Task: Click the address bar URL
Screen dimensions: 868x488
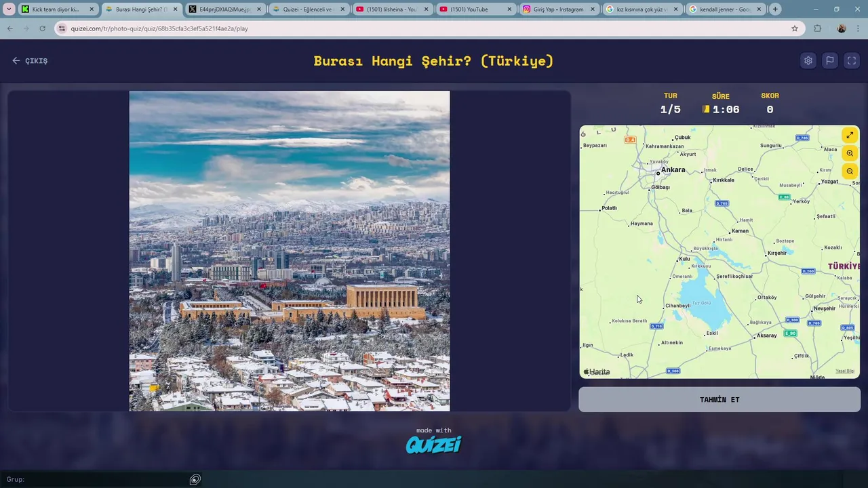Action: click(x=159, y=28)
